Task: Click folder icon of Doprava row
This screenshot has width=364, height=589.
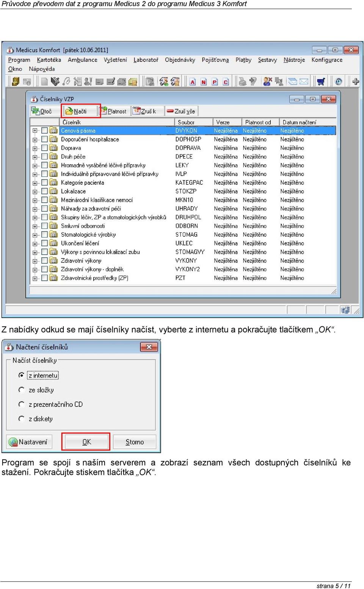Action: pyautogui.click(x=53, y=148)
